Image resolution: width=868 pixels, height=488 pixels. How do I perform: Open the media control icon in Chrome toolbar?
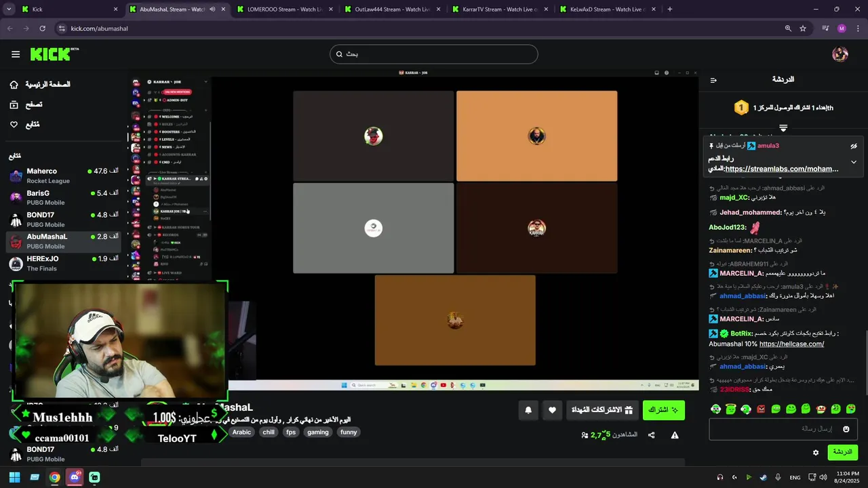click(x=825, y=28)
